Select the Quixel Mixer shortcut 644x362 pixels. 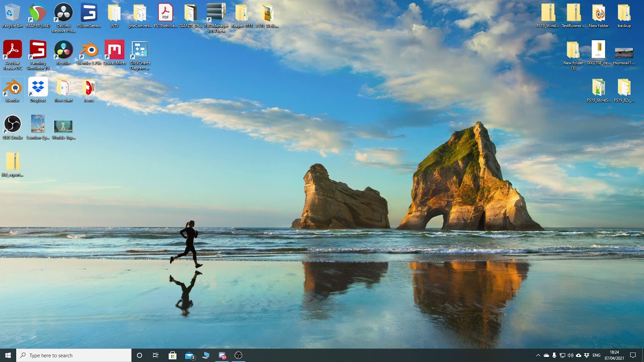tap(114, 53)
